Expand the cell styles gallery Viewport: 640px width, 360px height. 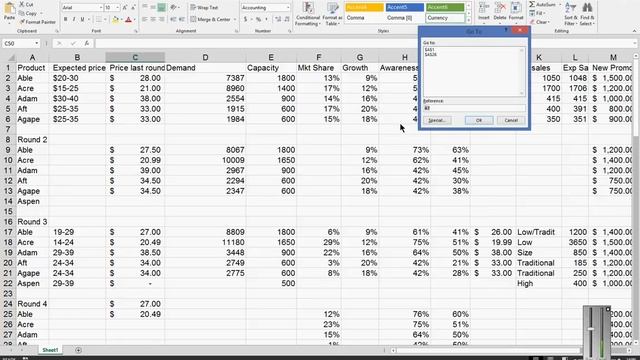click(469, 20)
